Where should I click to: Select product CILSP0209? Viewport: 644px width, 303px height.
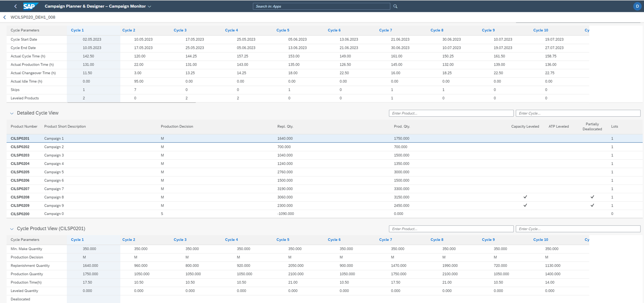pos(20,205)
